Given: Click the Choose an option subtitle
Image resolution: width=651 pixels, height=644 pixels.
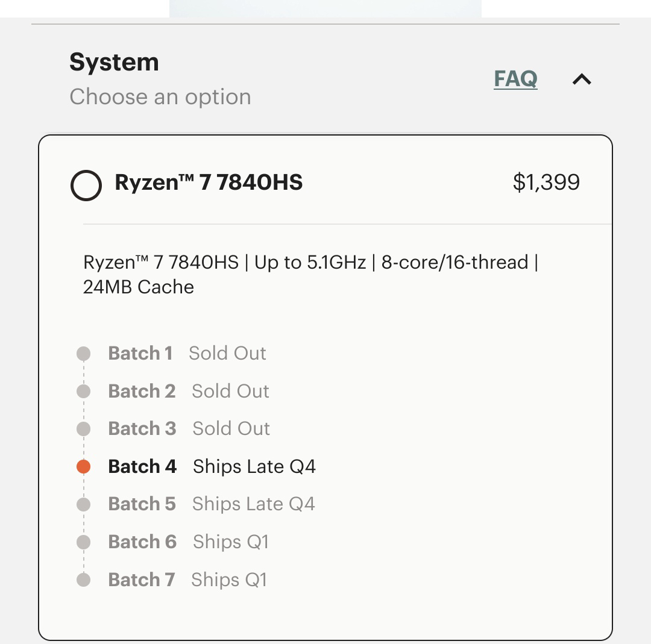Looking at the screenshot, I should (160, 96).
